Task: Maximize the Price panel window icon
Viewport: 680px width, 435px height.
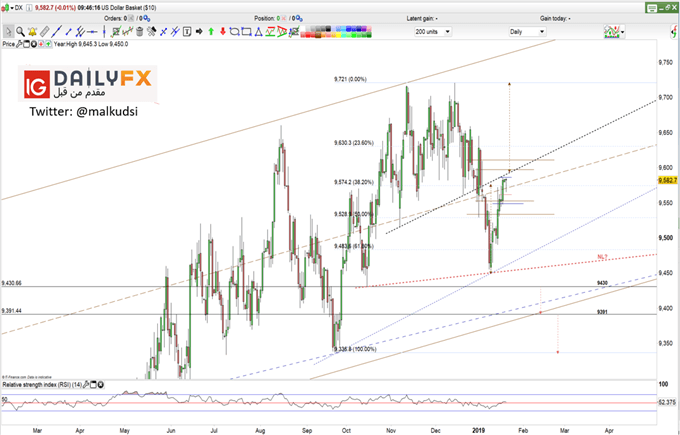Action: 26,44
